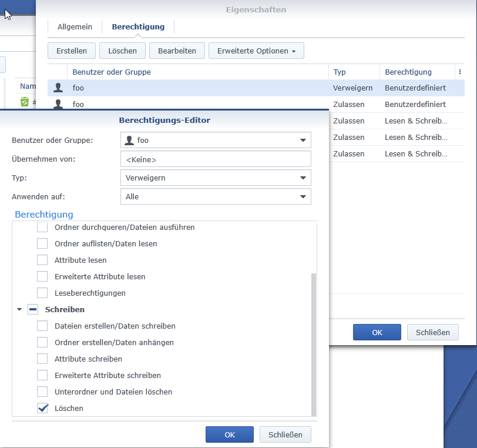Screen dimensions: 477x448
Task: Click the recycle bin folder icon
Action: tap(25, 102)
